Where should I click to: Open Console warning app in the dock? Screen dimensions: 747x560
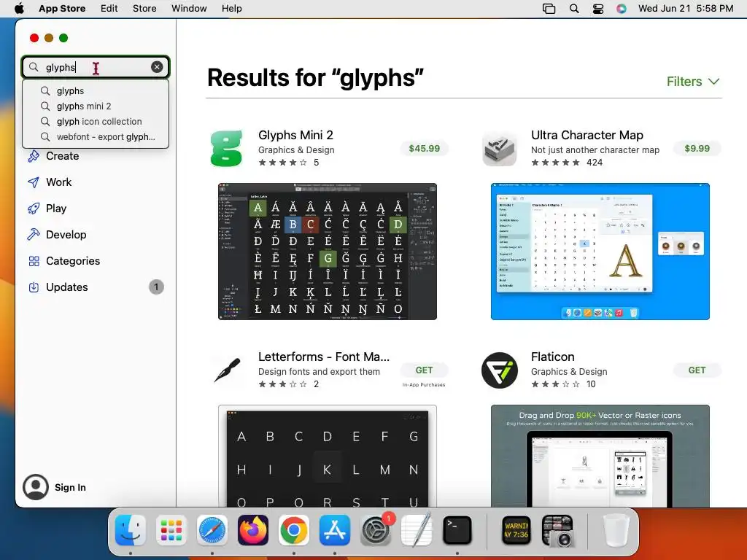pos(516,530)
